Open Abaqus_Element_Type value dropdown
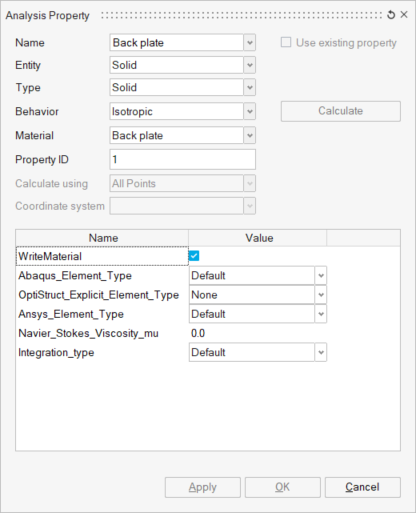This screenshot has width=416, height=513. click(x=321, y=276)
